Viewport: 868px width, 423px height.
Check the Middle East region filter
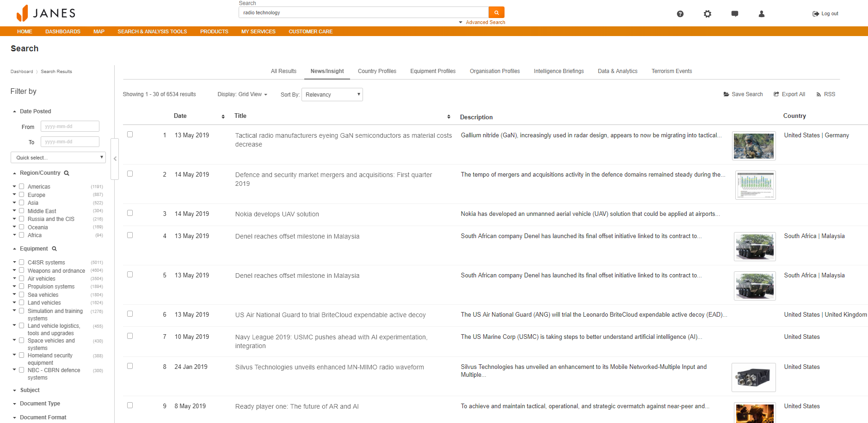click(21, 211)
